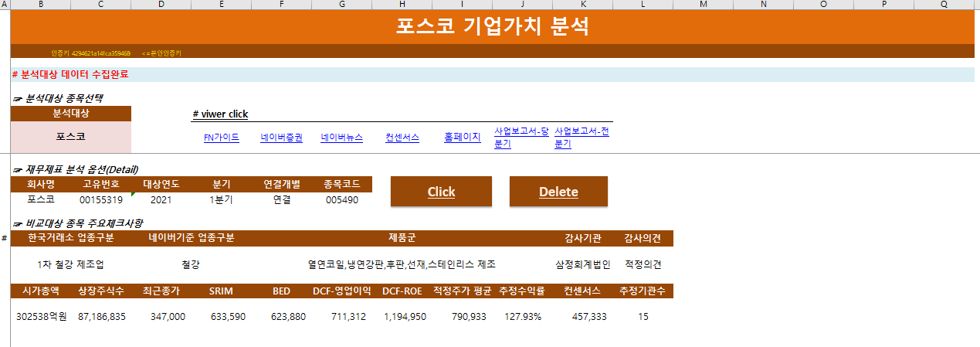This screenshot has height=347, width=980.
Task: Select column header M
Action: 704,5
